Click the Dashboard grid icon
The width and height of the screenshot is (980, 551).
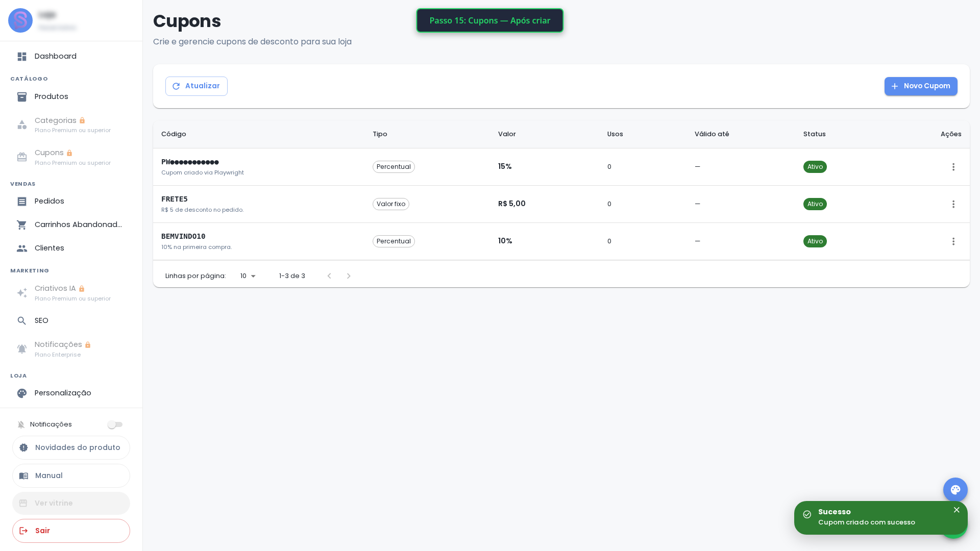[22, 57]
